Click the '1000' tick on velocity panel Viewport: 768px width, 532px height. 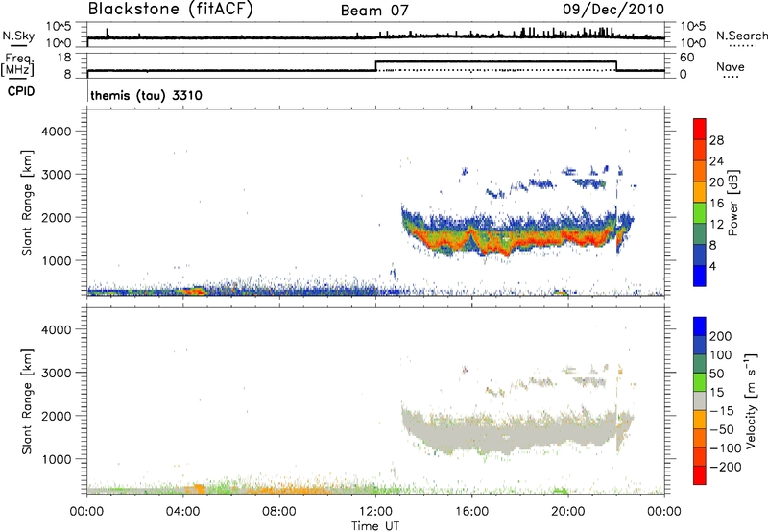(56, 459)
